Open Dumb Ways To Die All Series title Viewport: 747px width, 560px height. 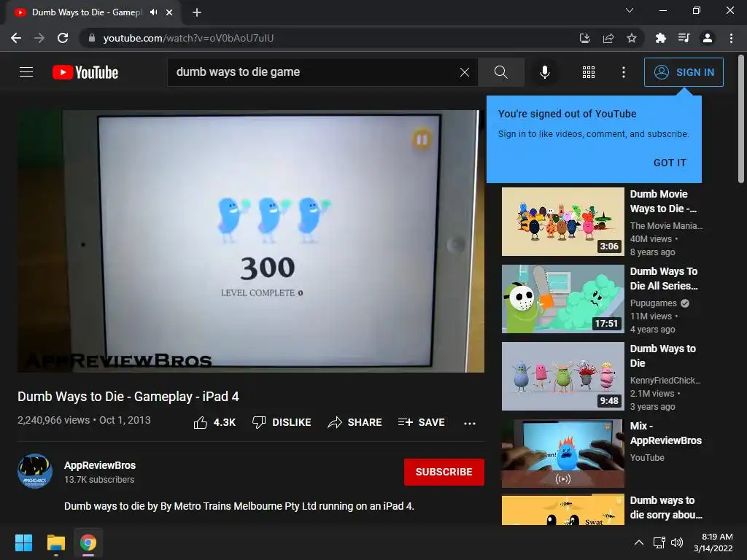[x=664, y=279]
